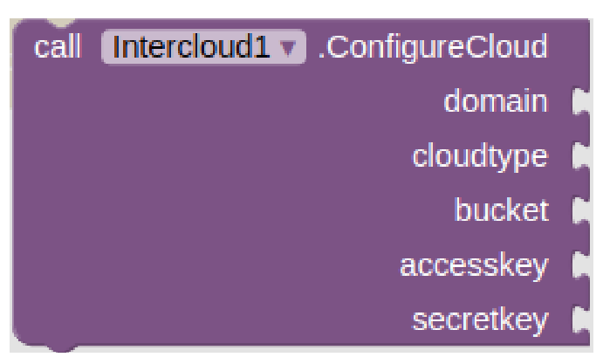Click the domain parameter label

click(x=496, y=101)
